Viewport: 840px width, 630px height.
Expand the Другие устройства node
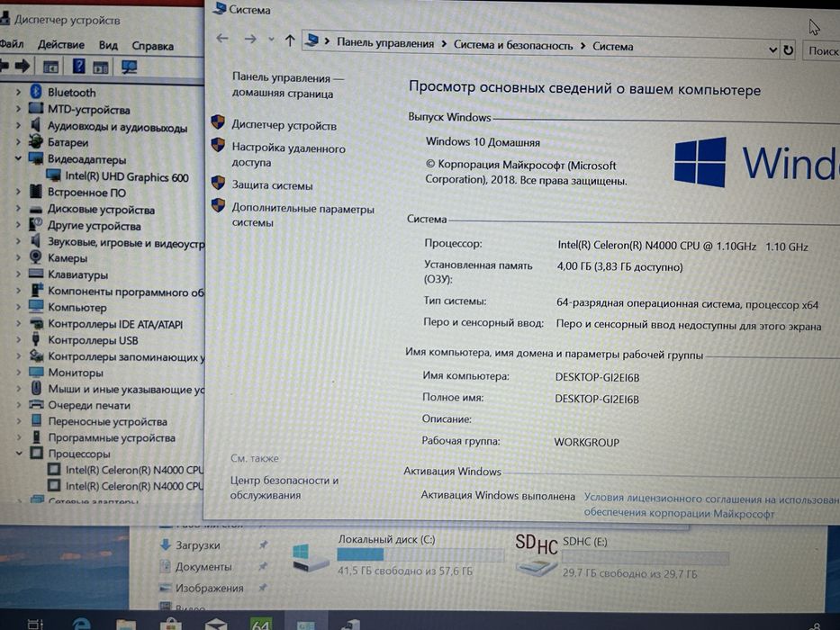click(x=18, y=224)
